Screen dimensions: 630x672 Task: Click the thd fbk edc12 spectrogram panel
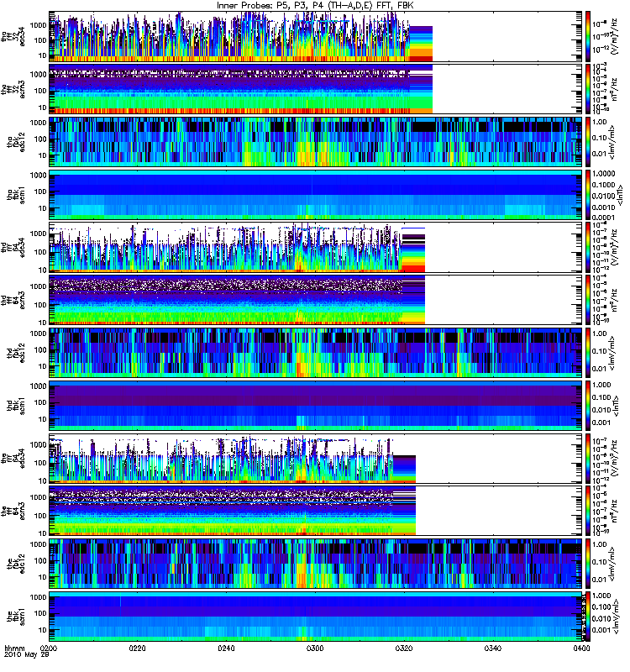(316, 353)
